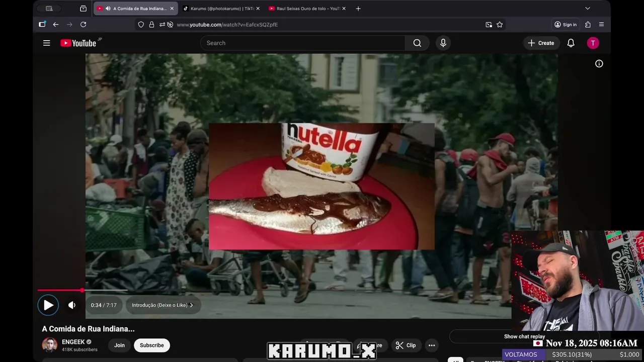Join the ENGEEK channel membership
Image resolution: width=644 pixels, height=362 pixels.
pos(119,345)
